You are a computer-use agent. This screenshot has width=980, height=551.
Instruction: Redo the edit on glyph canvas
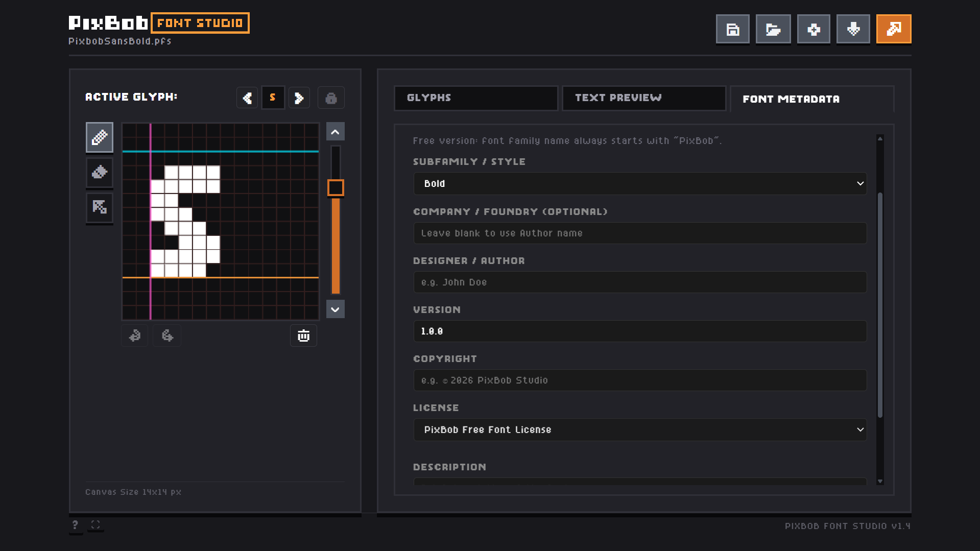(167, 336)
